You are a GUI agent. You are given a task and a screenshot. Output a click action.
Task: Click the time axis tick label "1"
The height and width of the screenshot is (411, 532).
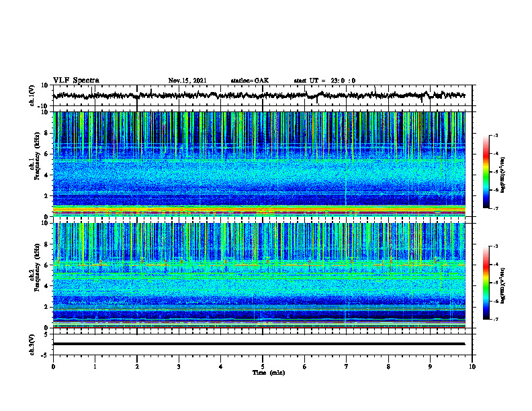(95, 367)
